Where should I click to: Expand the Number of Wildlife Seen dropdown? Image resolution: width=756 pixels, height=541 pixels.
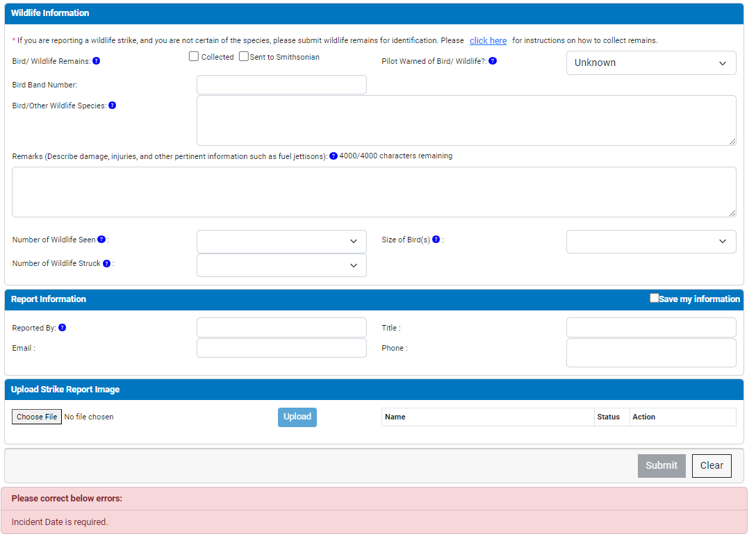point(281,242)
